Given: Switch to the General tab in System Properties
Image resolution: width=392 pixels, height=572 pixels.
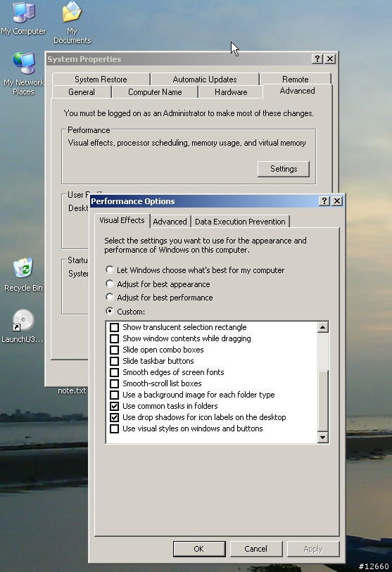Looking at the screenshot, I should click(x=82, y=92).
